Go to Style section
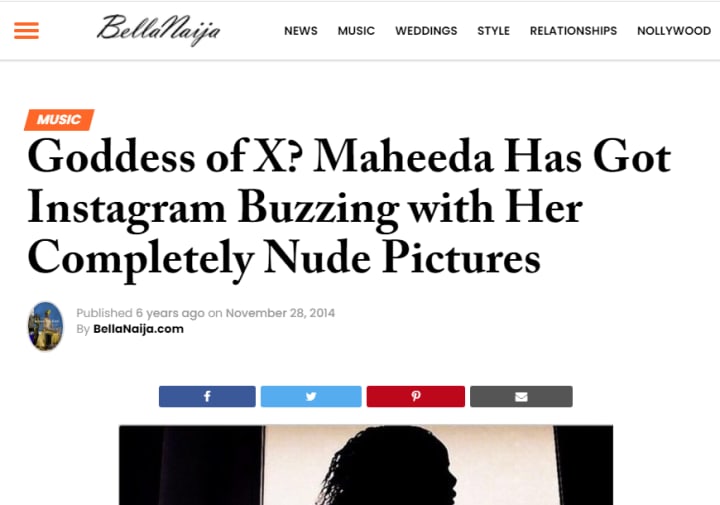The image size is (720, 505). (493, 31)
